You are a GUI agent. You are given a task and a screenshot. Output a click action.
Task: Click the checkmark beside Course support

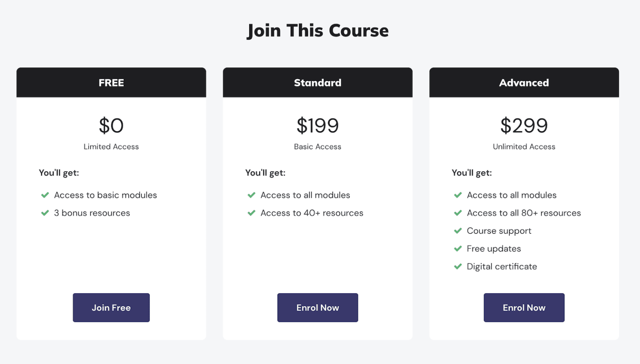coord(458,231)
